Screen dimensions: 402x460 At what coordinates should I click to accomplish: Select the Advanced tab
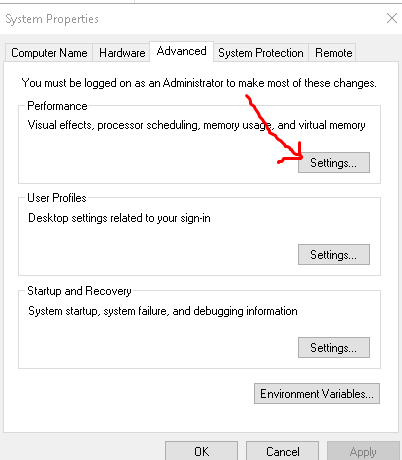pyautogui.click(x=181, y=51)
